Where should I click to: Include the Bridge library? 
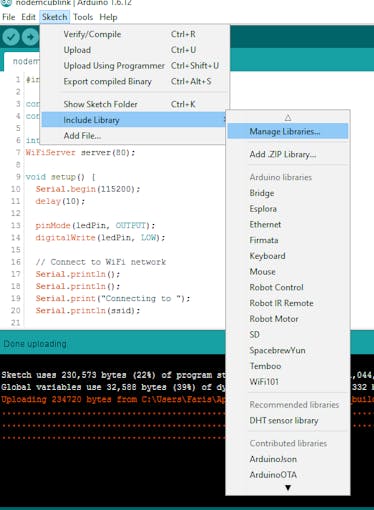click(288, 193)
